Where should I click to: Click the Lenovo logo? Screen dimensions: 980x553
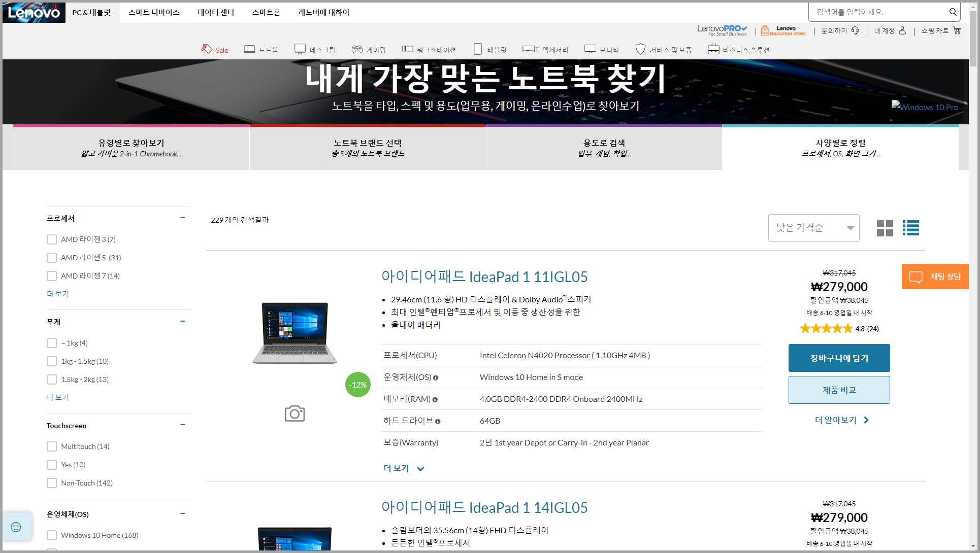(34, 12)
